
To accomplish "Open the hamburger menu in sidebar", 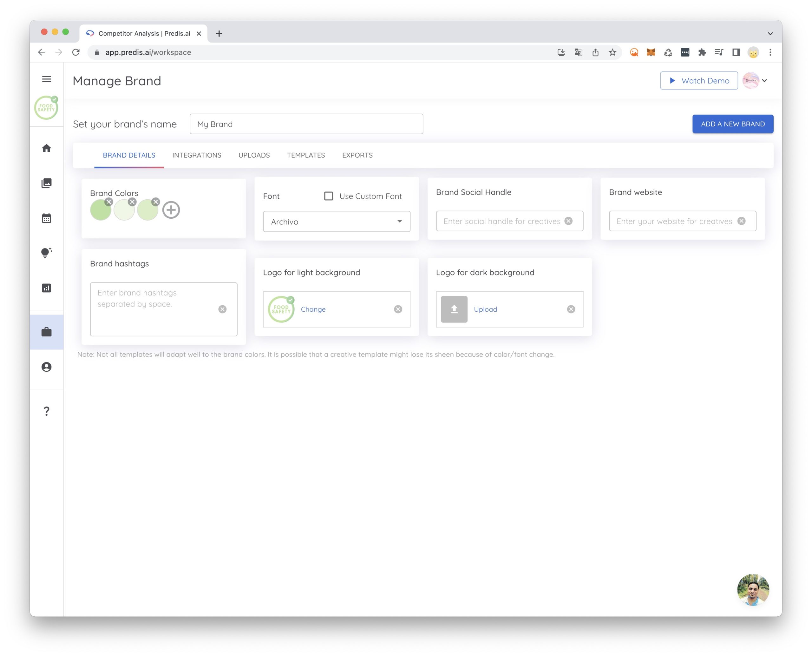I will click(46, 79).
